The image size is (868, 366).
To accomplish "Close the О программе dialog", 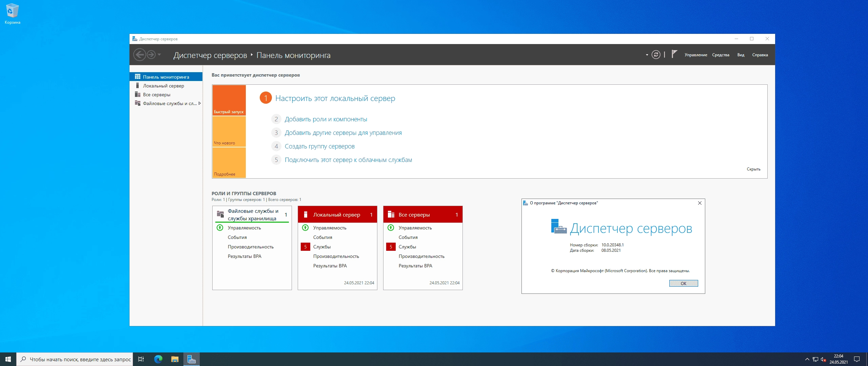I will (699, 203).
